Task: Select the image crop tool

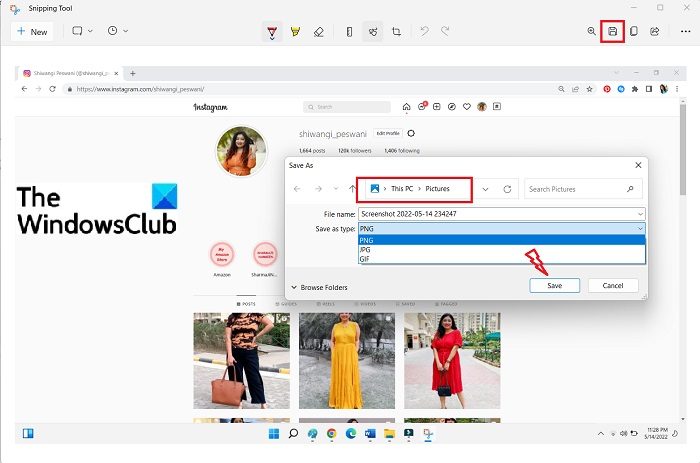Action: (396, 32)
